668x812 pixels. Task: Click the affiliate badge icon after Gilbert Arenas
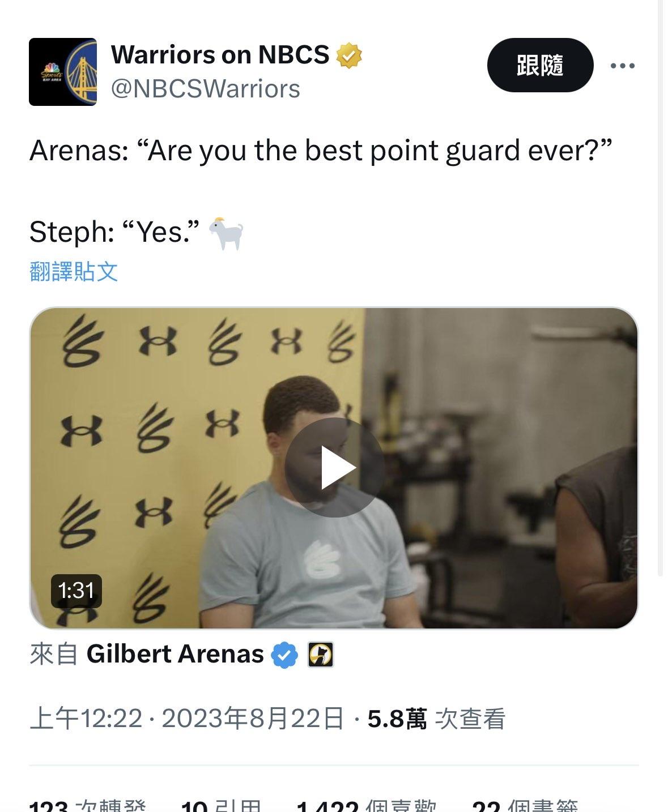click(321, 655)
